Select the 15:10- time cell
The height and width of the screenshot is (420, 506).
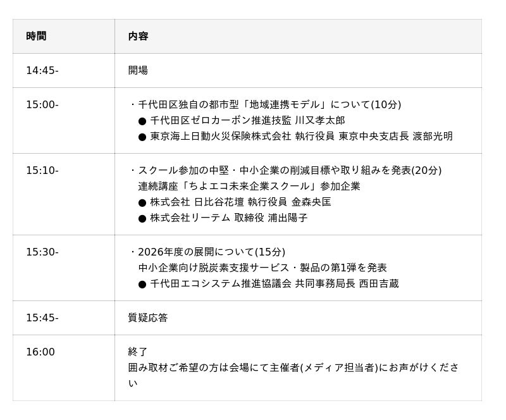pyautogui.click(x=42, y=170)
